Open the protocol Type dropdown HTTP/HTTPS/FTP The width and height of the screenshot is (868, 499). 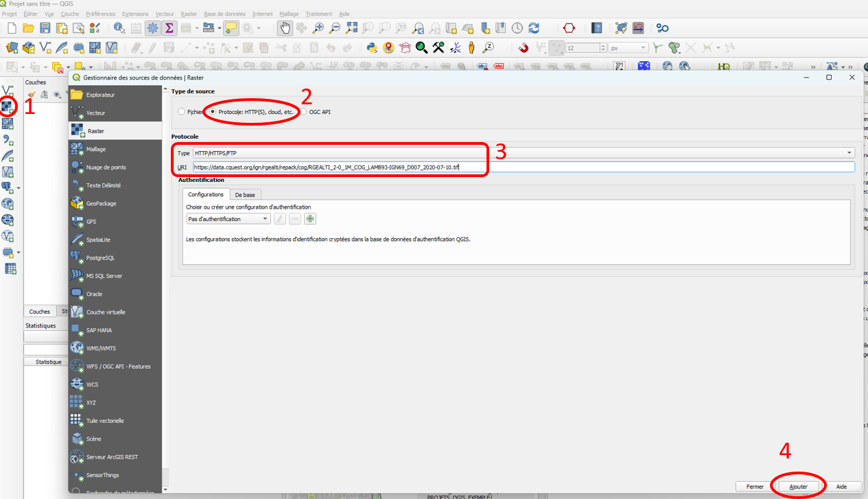[524, 153]
